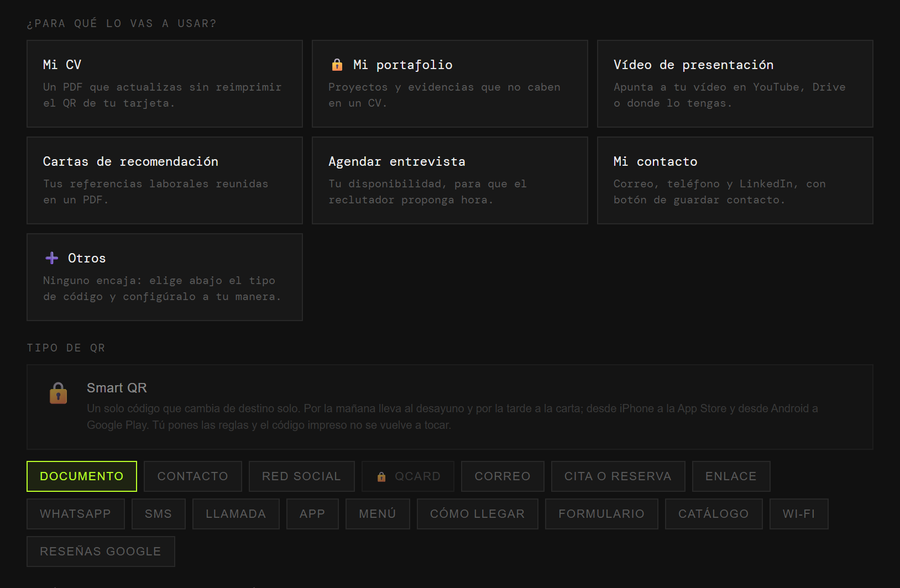Choose the MENÚ QR type
The image size is (900, 588).
(x=378, y=514)
